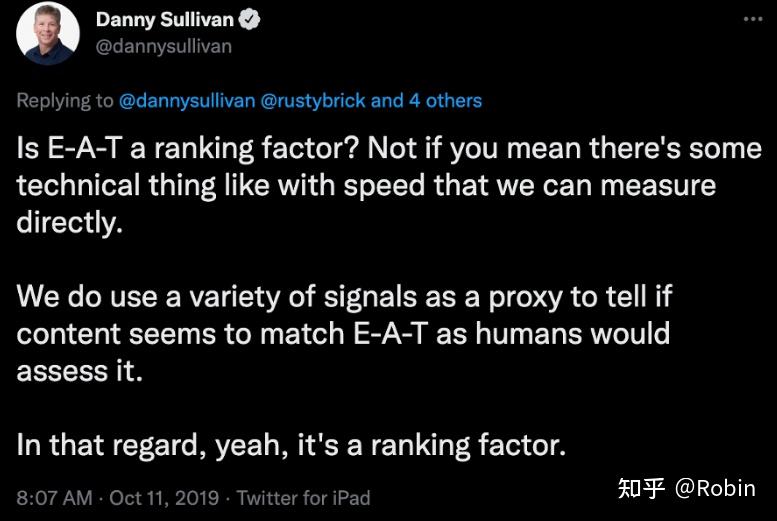The image size is (777, 521).
Task: Click the "Replying to" label
Action: [65, 101]
